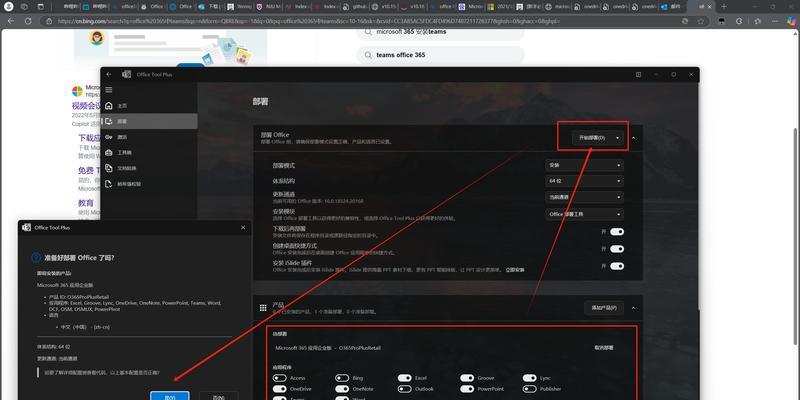Open the hamburger menu in Office Tool Plus
The width and height of the screenshot is (800, 400).
click(109, 90)
